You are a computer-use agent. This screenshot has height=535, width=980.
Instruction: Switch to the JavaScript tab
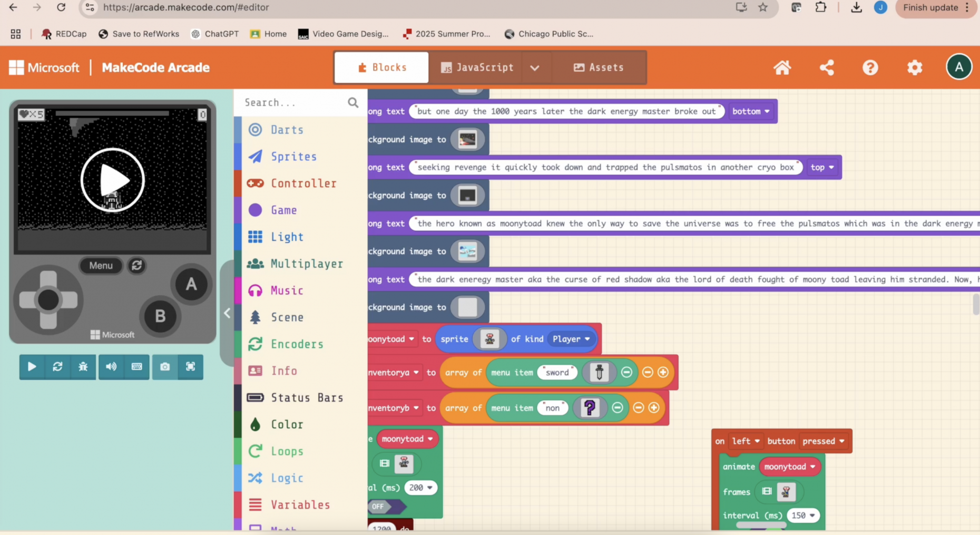tap(477, 67)
